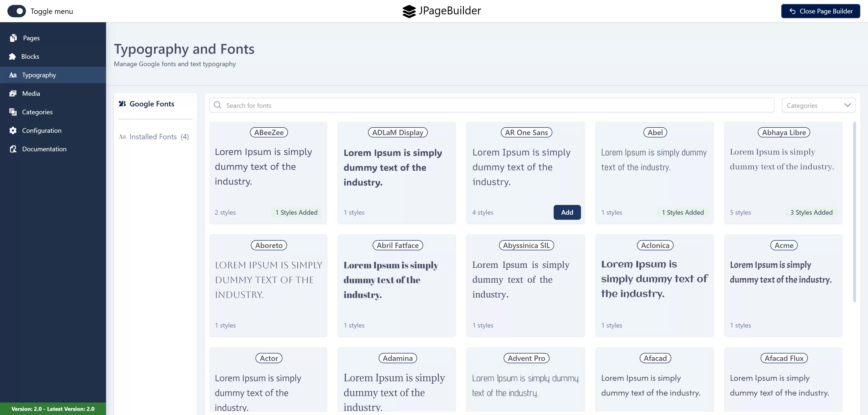Toggle the menu switch
Screen dimensions: 868x415
coord(16,11)
